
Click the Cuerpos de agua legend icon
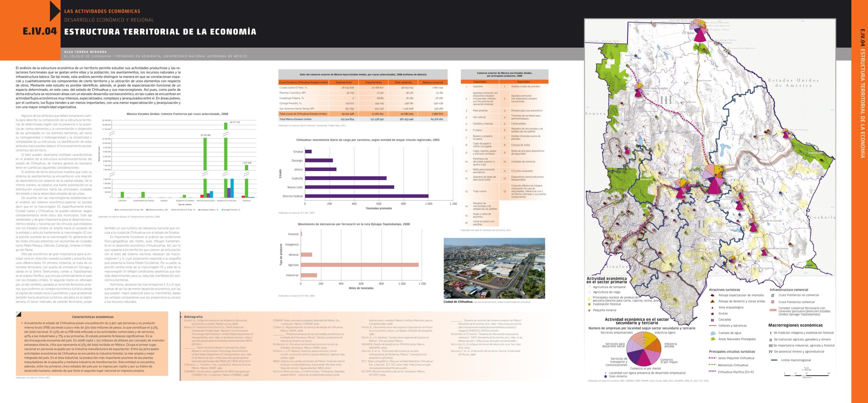point(712,333)
